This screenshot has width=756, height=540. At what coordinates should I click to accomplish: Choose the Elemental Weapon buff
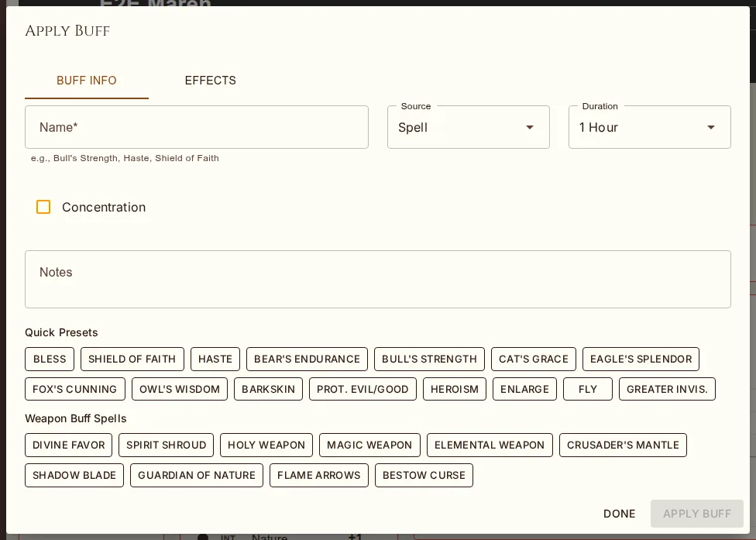coord(490,445)
